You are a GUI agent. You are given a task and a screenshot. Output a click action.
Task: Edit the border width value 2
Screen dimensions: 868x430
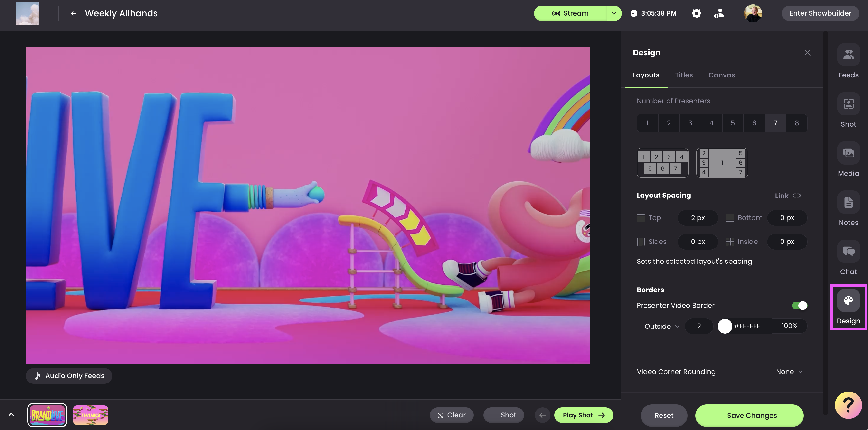tap(699, 326)
